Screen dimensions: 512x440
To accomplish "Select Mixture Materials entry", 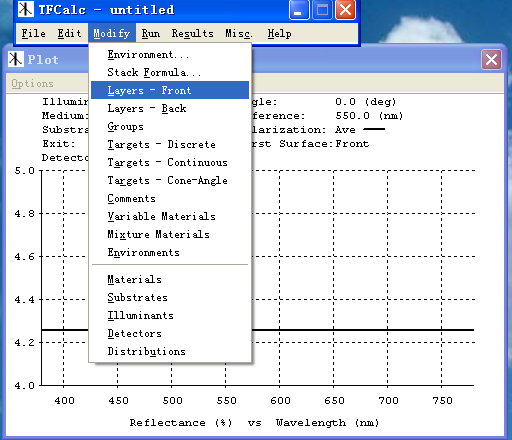I will [x=170, y=234].
